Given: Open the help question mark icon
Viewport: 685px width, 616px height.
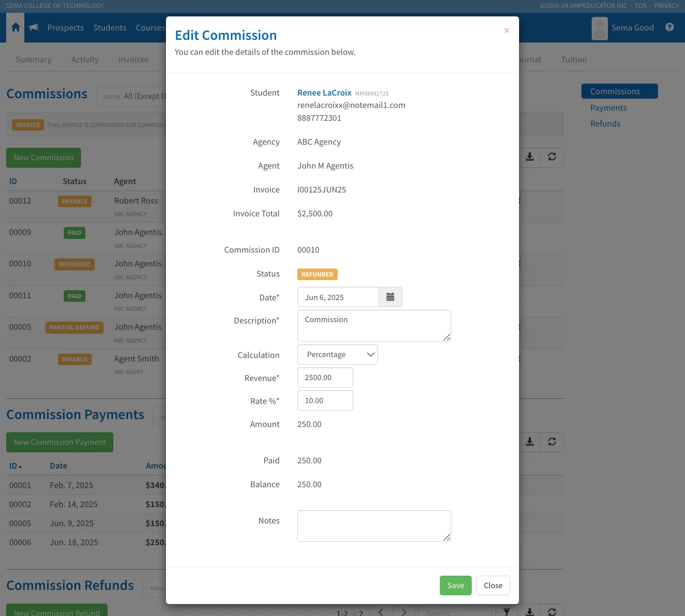Looking at the screenshot, I should tap(670, 27).
